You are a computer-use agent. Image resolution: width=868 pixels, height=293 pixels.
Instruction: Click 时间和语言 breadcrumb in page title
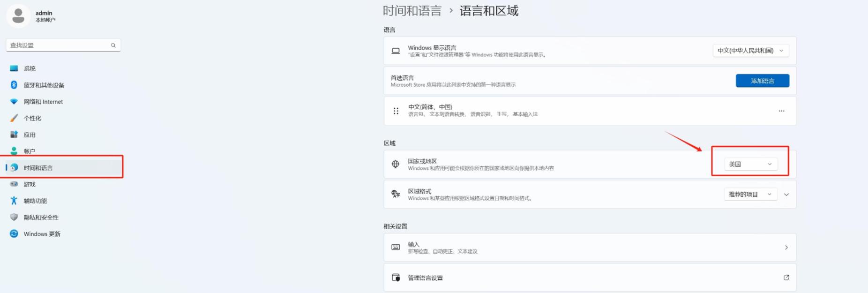412,11
